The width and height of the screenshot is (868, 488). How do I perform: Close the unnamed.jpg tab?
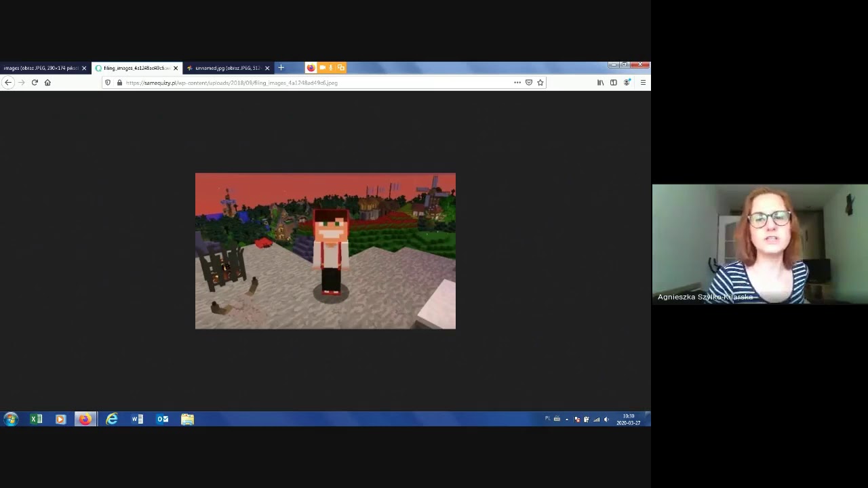pyautogui.click(x=267, y=68)
